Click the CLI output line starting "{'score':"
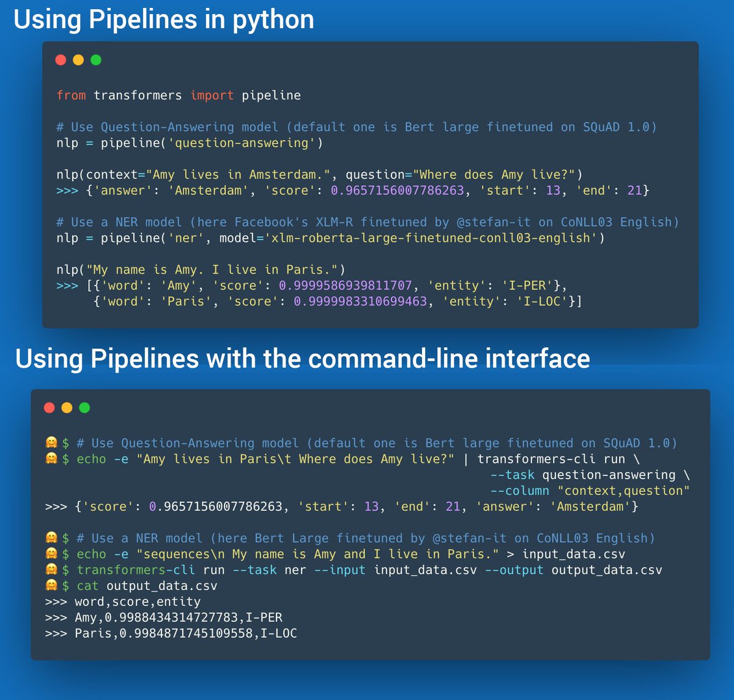Viewport: 734px width, 700px height. [x=357, y=507]
